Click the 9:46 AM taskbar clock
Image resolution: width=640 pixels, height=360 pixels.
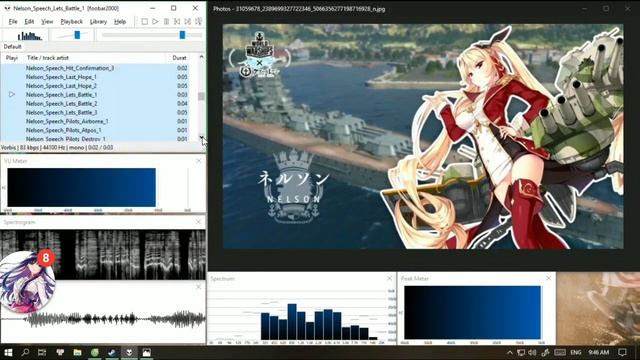point(599,352)
